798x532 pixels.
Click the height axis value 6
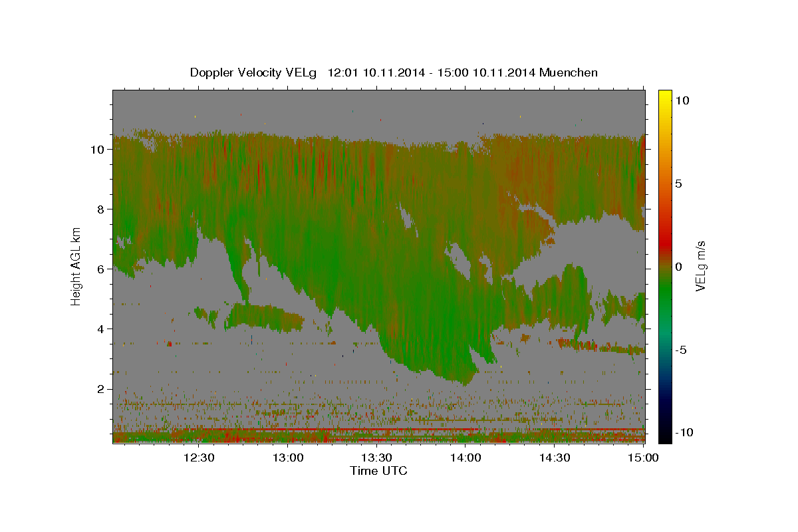click(x=102, y=269)
